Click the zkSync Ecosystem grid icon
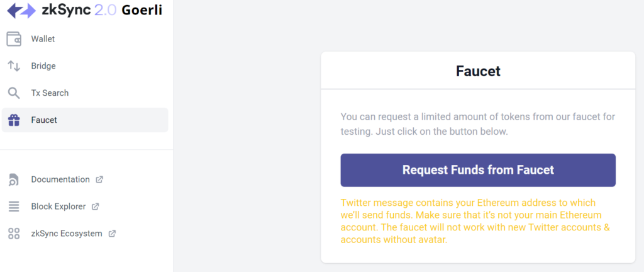 click(14, 234)
